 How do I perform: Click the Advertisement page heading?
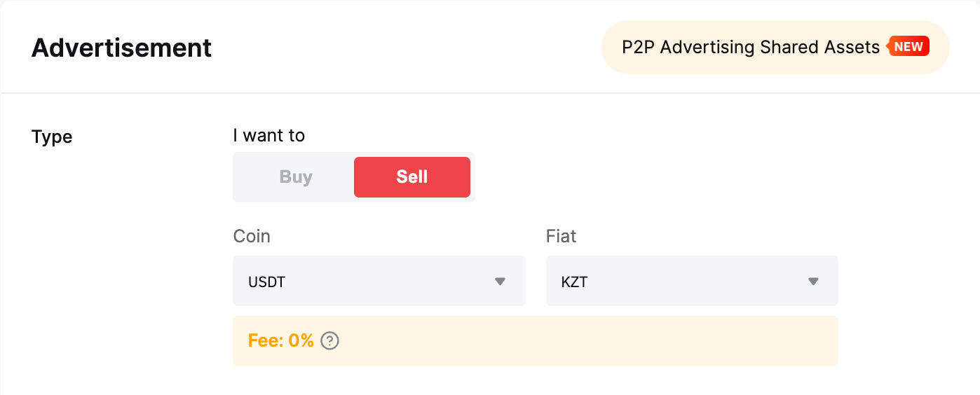121,48
